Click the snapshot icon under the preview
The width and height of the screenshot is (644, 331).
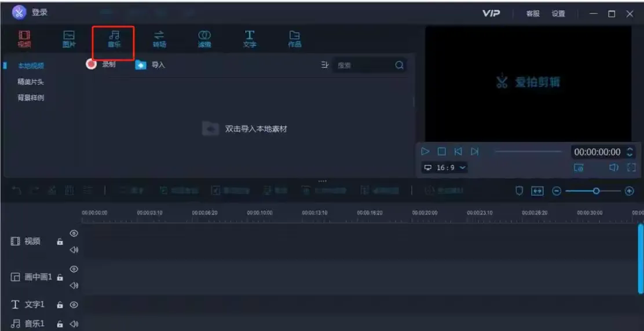pos(579,167)
